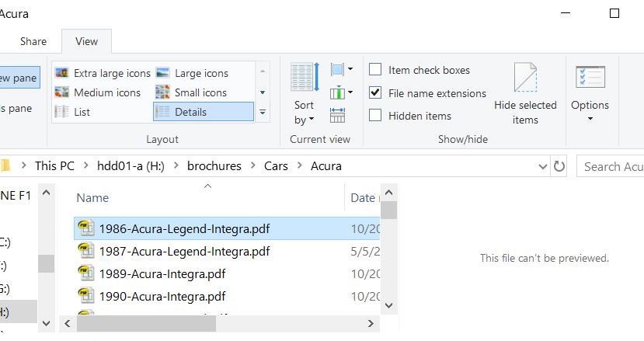Select the View ribbon tab
The image size is (644, 341).
[86, 41]
